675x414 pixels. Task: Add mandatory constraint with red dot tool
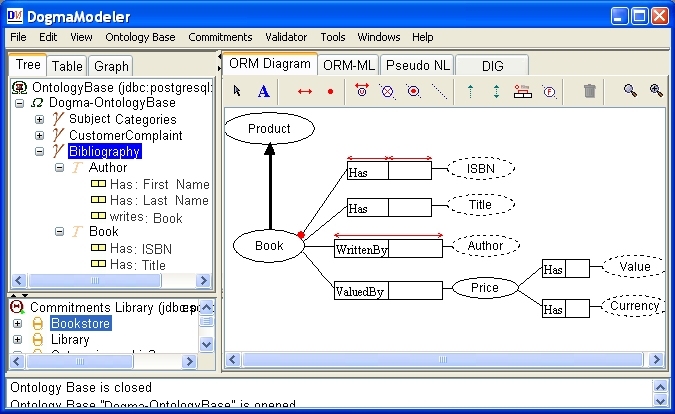[330, 91]
